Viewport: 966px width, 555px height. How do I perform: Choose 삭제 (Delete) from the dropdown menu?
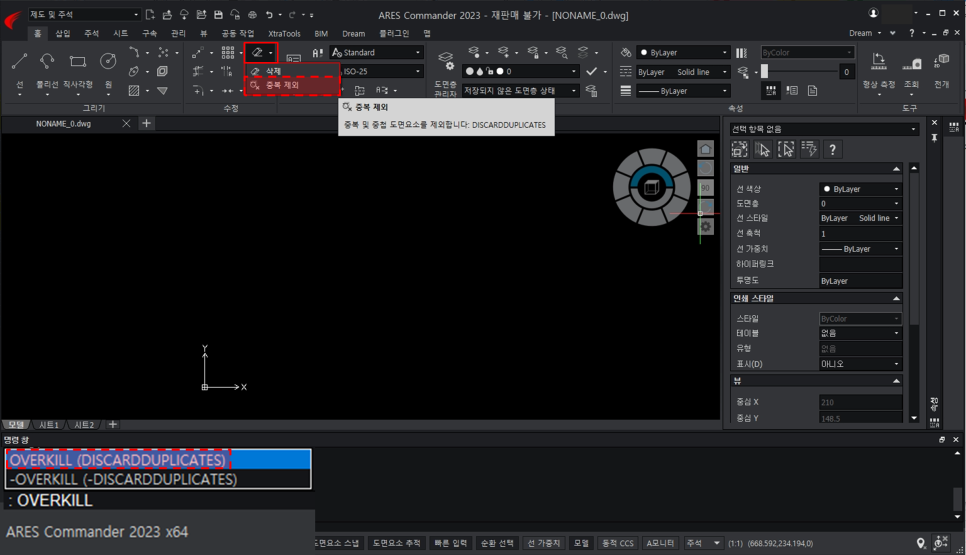pyautogui.click(x=293, y=71)
